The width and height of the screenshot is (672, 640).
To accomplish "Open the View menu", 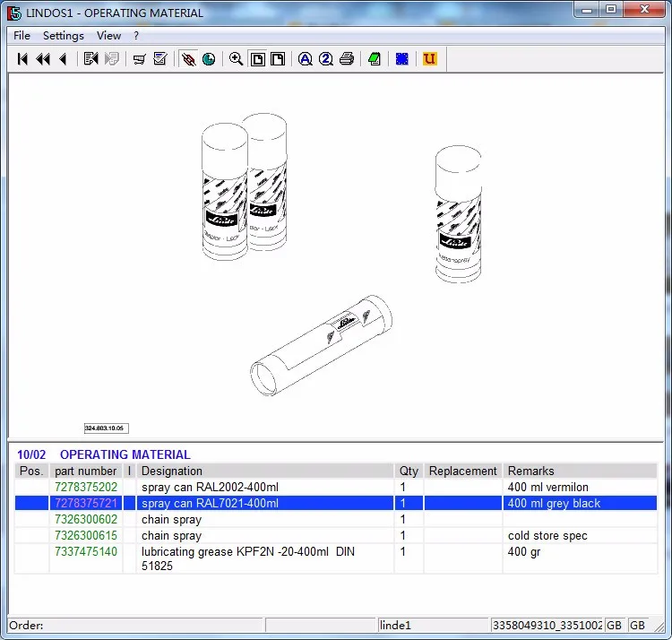I will coord(108,36).
